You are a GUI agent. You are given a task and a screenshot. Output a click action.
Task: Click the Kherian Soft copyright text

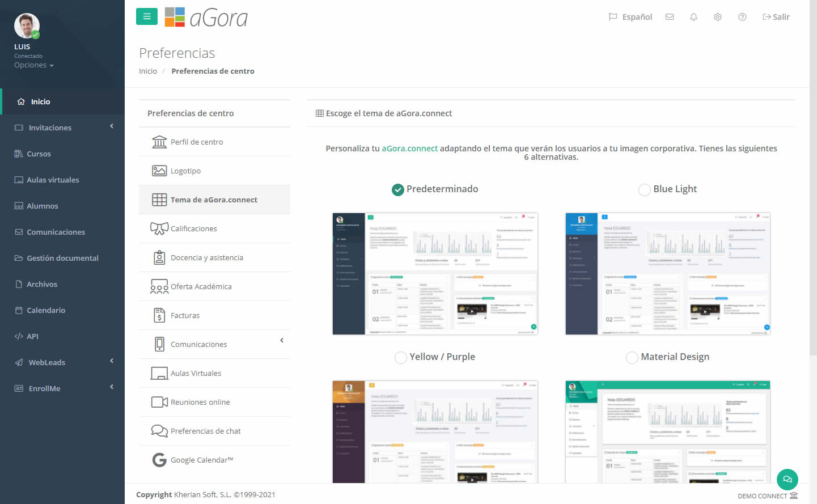point(206,494)
